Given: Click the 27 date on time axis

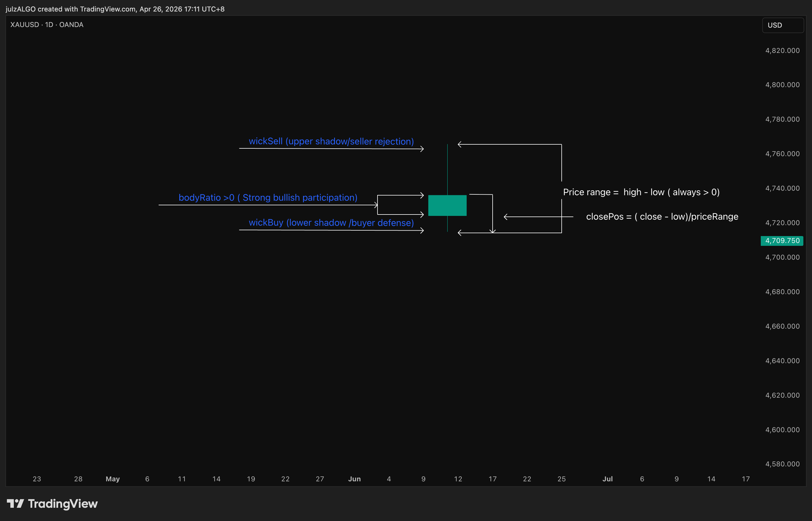Looking at the screenshot, I should point(320,479).
